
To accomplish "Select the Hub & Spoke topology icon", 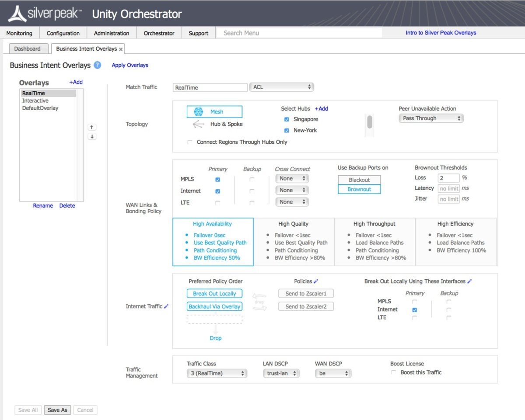I will pyautogui.click(x=198, y=124).
